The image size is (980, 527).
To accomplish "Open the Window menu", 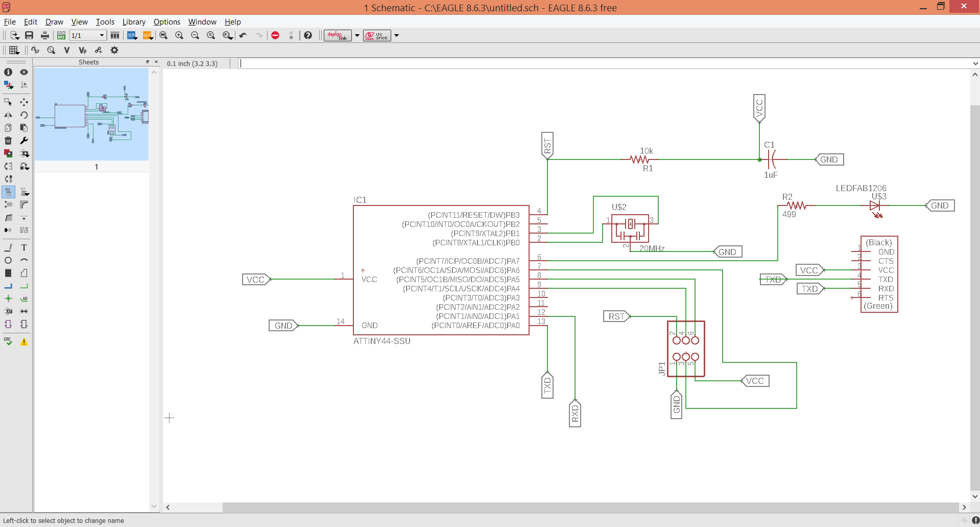I will pyautogui.click(x=202, y=22).
